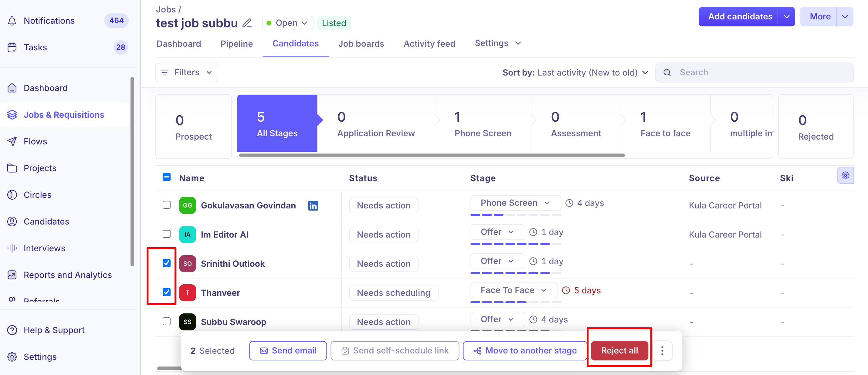Uncheck Srinithi Outlook's row checkbox
This screenshot has width=868, height=375.
166,263
